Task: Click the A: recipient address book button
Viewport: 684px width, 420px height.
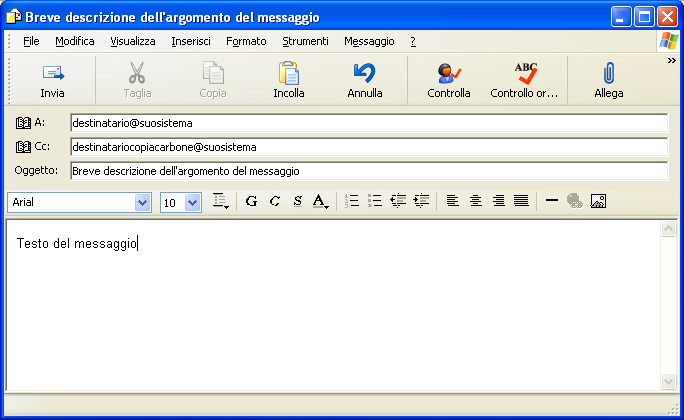Action: (x=32, y=123)
